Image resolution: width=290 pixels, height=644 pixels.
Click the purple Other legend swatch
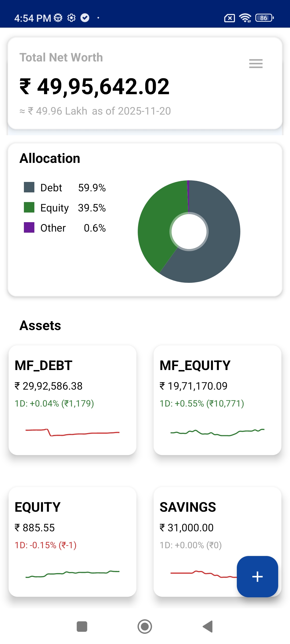tap(29, 228)
